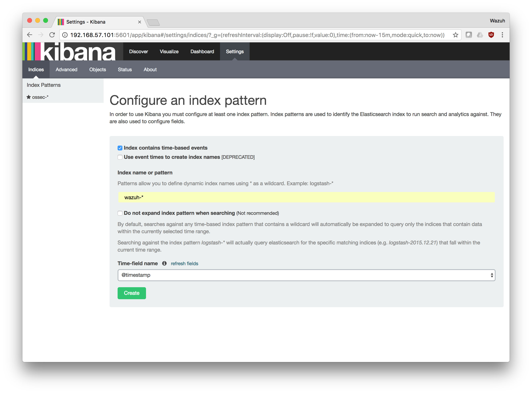Click the refresh fields link
This screenshot has width=532, height=394.
[x=185, y=264]
